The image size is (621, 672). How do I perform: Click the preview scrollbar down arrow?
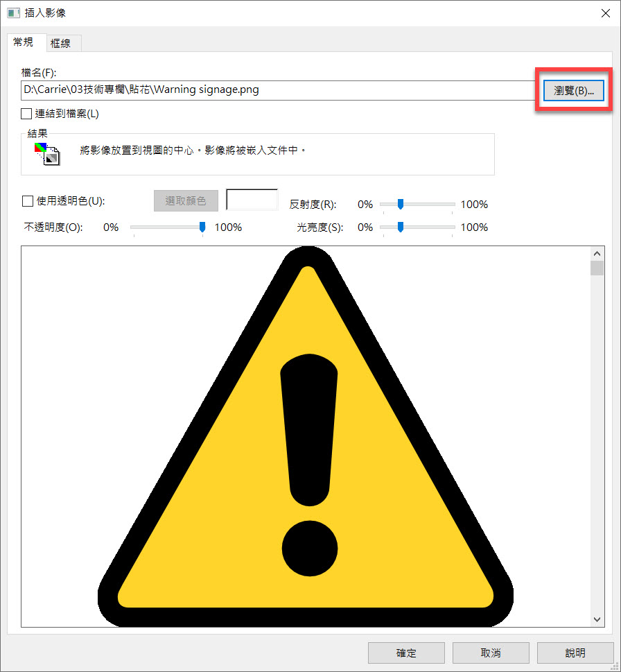(x=597, y=619)
